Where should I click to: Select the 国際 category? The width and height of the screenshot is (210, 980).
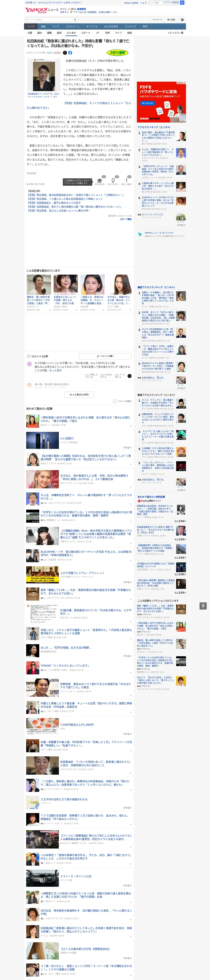(x=49, y=33)
